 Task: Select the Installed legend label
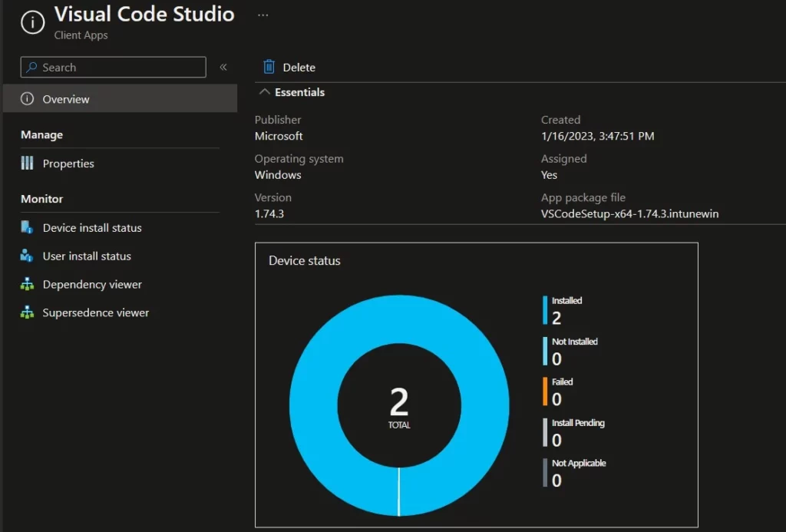coord(567,301)
